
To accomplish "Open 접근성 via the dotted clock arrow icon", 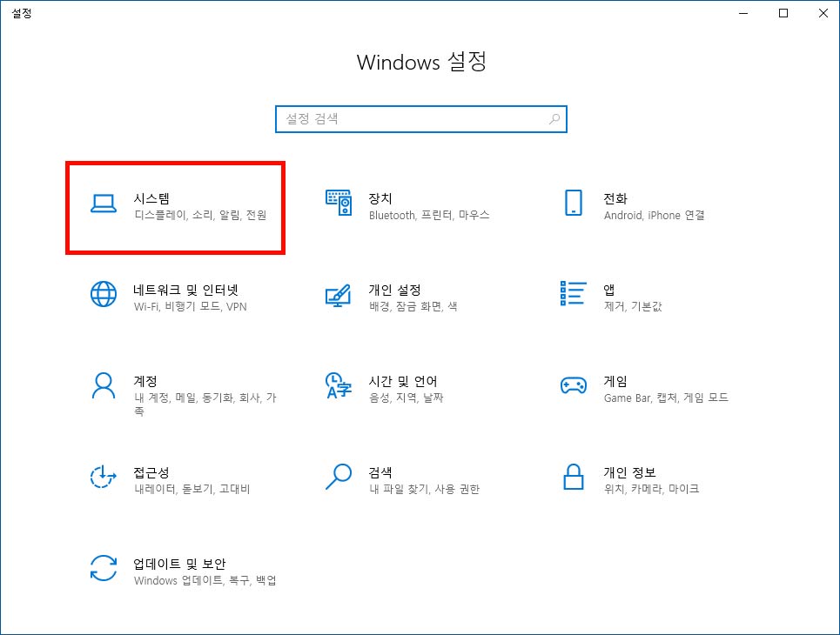I will click(104, 477).
